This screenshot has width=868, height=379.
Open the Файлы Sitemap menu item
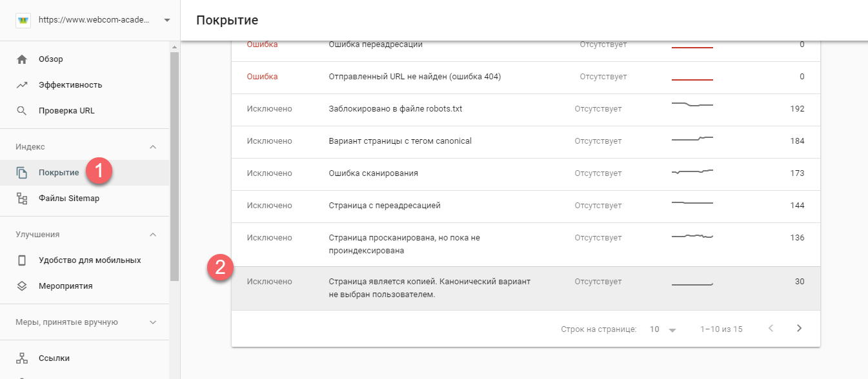(x=69, y=199)
